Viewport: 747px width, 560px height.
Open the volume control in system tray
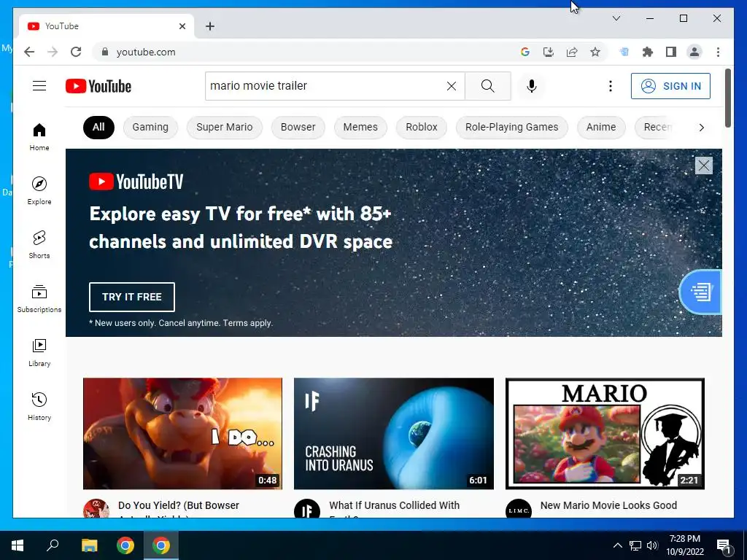click(x=652, y=545)
